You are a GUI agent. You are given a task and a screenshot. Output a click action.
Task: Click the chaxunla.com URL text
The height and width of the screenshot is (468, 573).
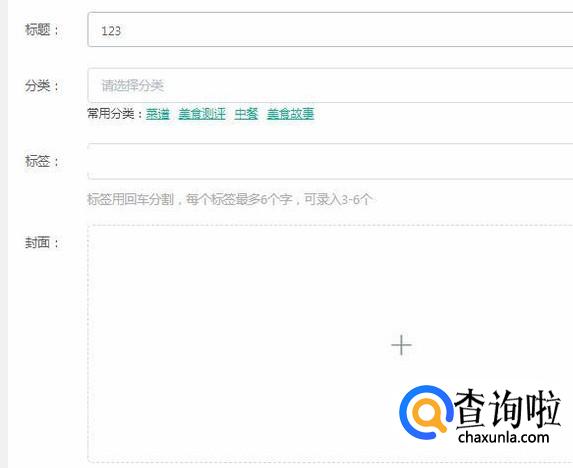(x=504, y=437)
